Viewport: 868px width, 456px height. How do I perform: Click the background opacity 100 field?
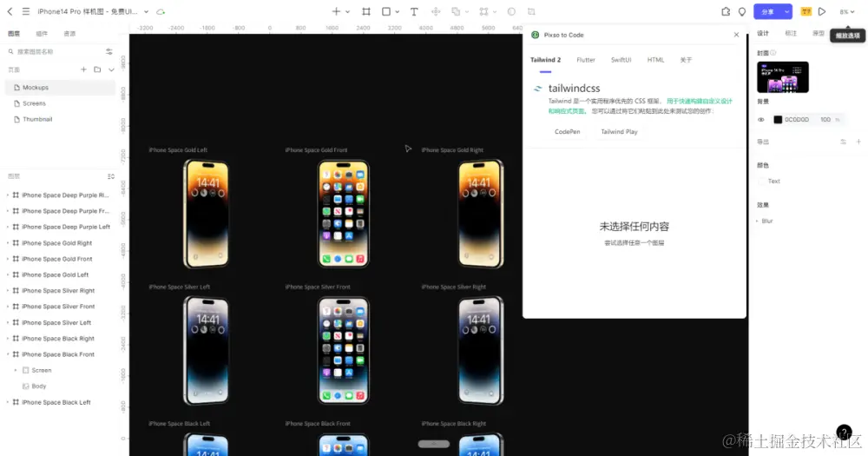[825, 120]
